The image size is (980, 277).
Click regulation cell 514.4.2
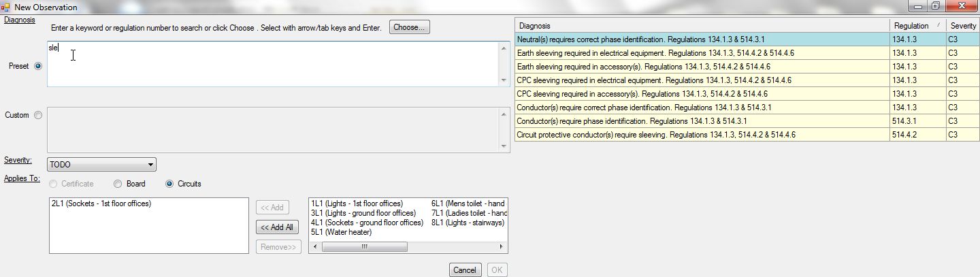tap(917, 135)
